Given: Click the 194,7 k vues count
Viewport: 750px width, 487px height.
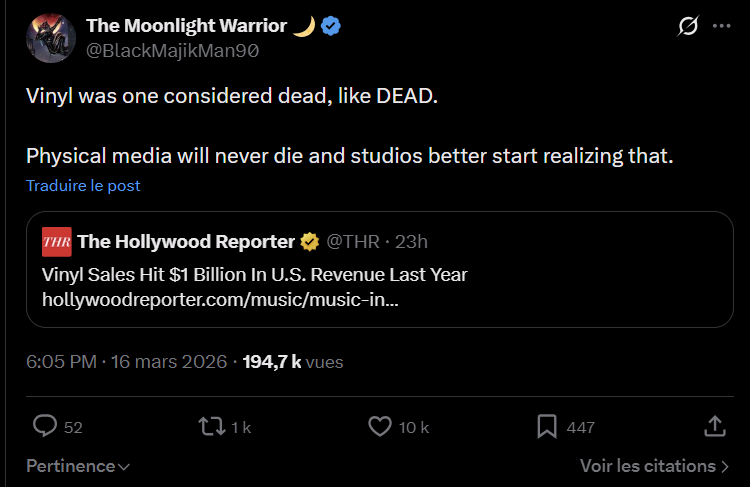Looking at the screenshot, I should (292, 362).
